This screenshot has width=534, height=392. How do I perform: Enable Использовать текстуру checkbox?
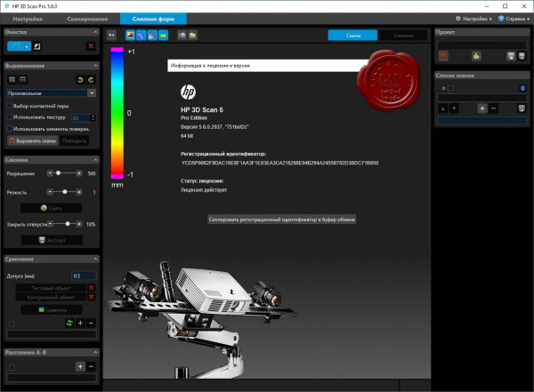(x=10, y=117)
